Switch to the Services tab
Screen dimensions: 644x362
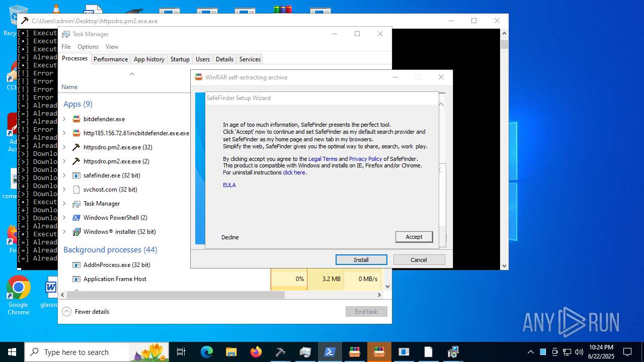click(250, 59)
